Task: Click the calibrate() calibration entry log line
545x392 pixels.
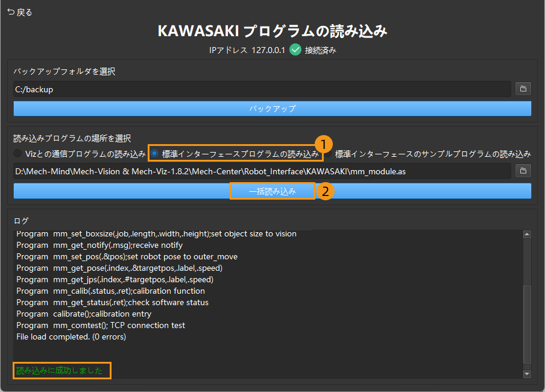Action: coord(84,314)
